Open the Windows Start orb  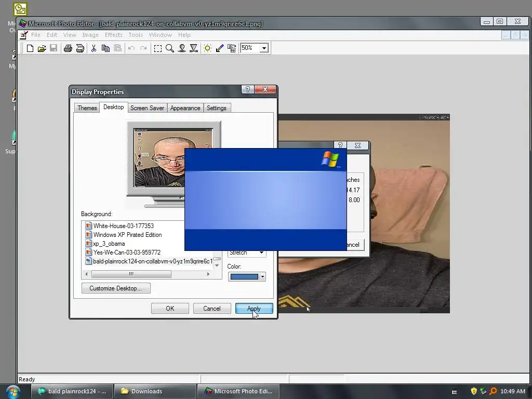[x=12, y=392]
